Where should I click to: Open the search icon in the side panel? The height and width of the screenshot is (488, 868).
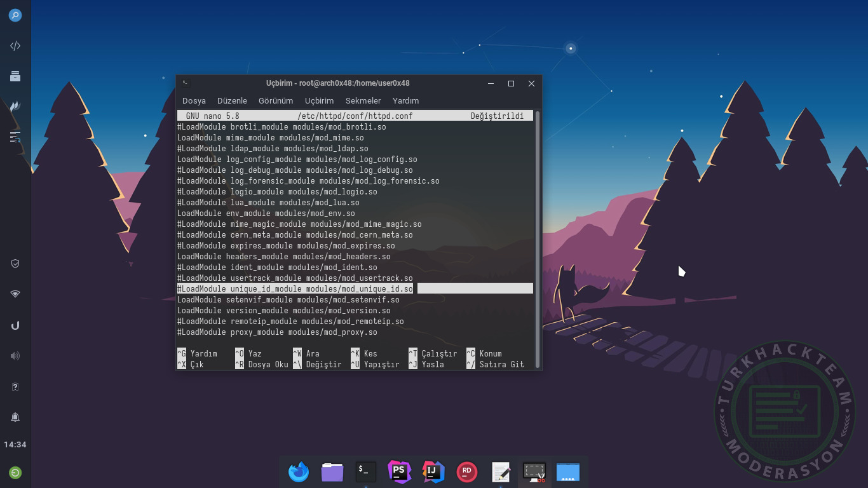pos(15,15)
